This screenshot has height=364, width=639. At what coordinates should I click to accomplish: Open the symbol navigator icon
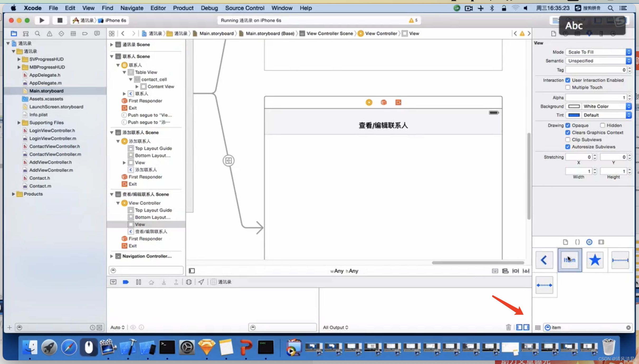coord(26,33)
